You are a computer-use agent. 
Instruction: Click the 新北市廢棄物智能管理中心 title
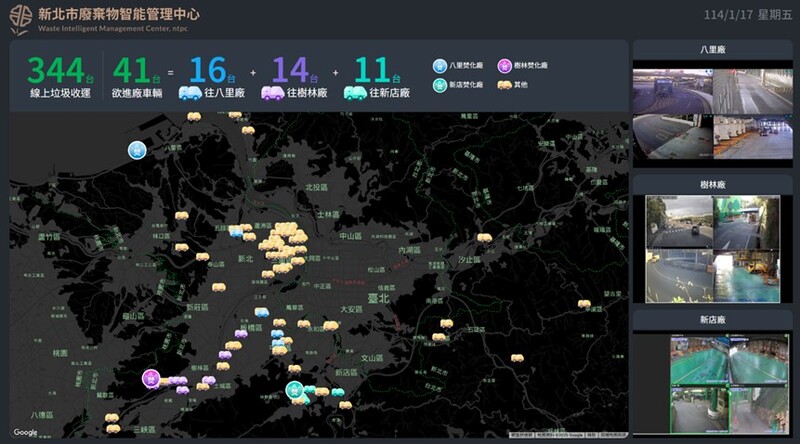tap(118, 14)
